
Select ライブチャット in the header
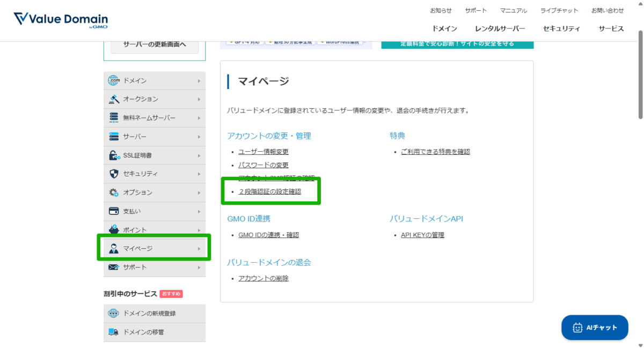click(x=559, y=11)
